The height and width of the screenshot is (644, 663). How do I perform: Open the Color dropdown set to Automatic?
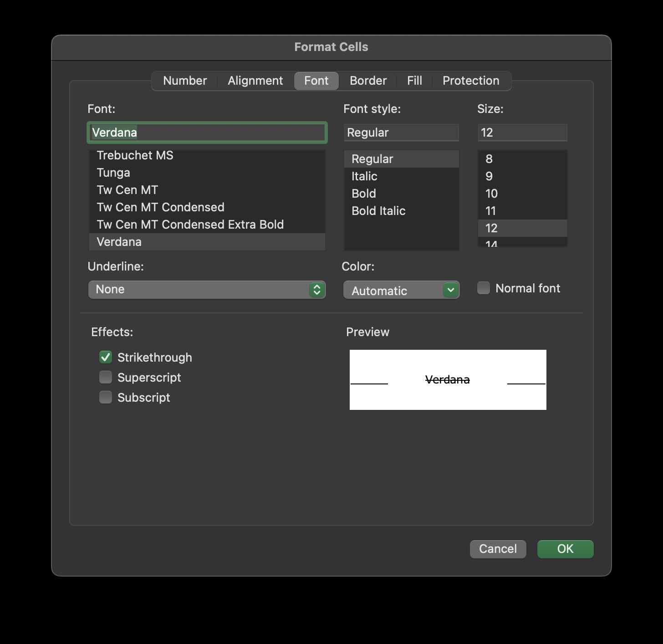[x=401, y=290]
